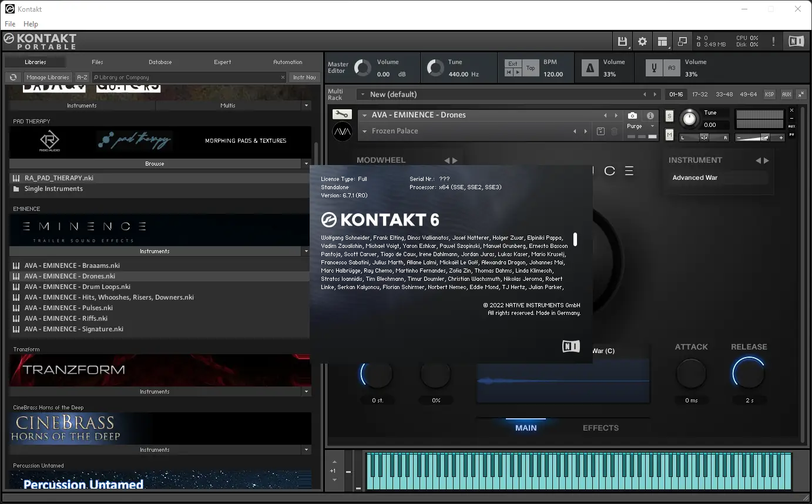The width and height of the screenshot is (812, 504).
Task: Open the EFFECTS tab on the instrument
Action: click(x=600, y=428)
